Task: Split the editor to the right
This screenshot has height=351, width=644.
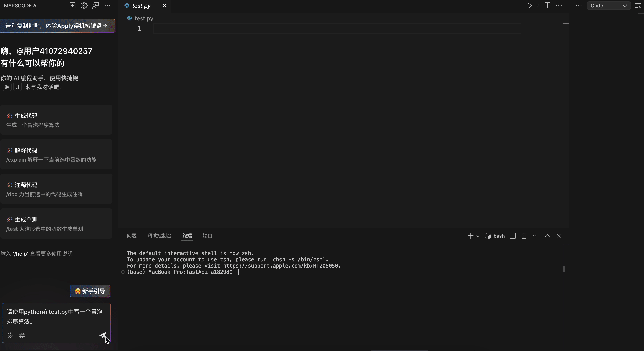Action: coord(547,6)
